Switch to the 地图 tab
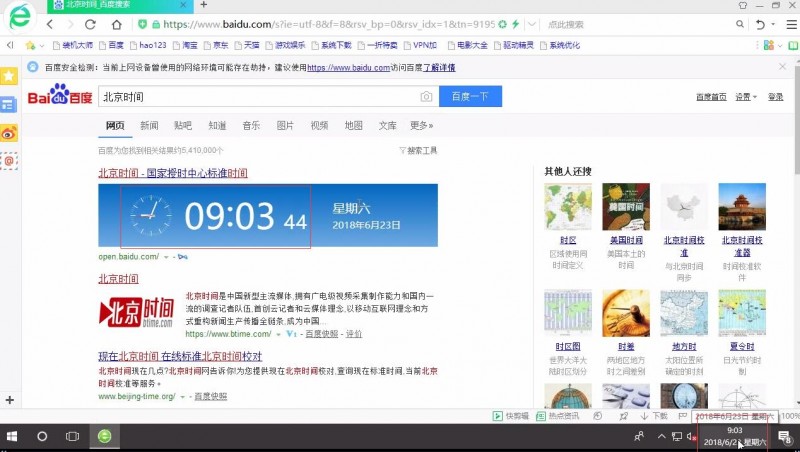The width and height of the screenshot is (800, 452). pos(353,125)
